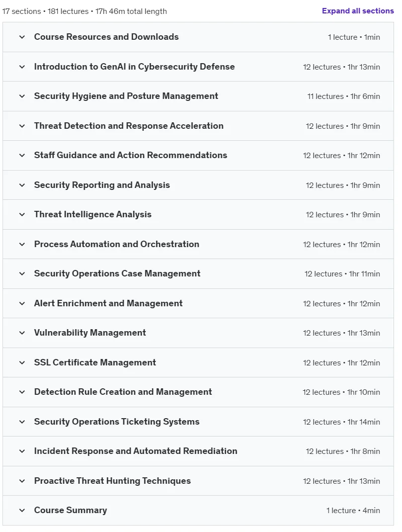
Task: Click chevron for Alert Enrichment and Management
Action: pyautogui.click(x=22, y=303)
